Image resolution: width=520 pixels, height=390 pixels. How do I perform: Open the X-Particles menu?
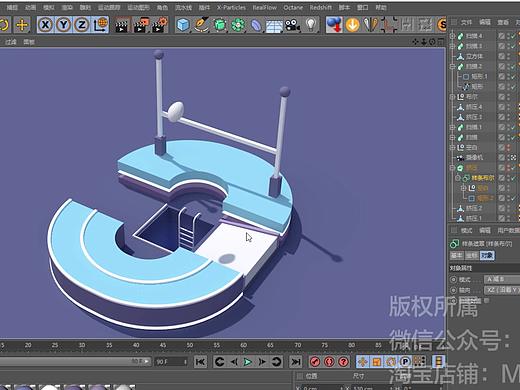231,7
